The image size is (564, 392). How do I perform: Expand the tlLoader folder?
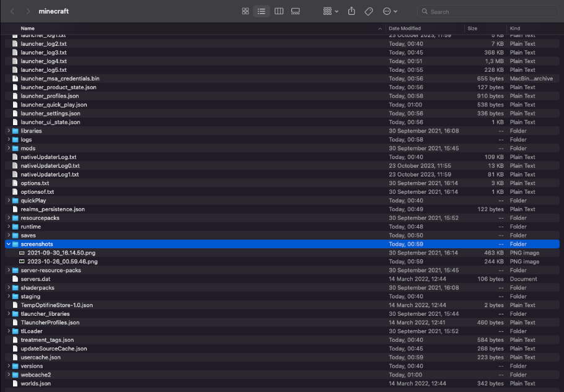pyautogui.click(x=9, y=331)
